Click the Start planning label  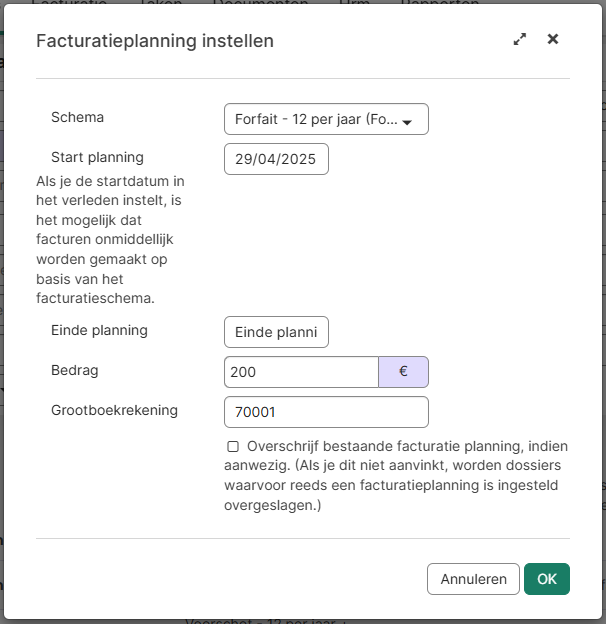pyautogui.click(x=97, y=157)
